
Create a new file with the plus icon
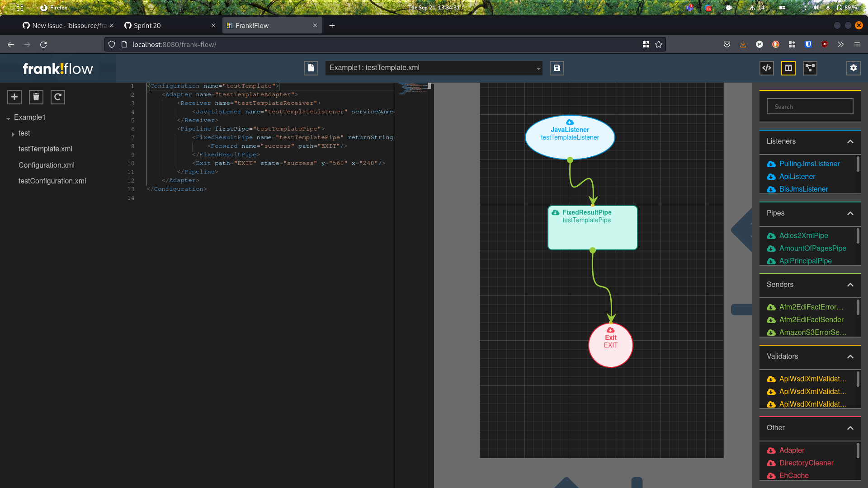coord(14,97)
